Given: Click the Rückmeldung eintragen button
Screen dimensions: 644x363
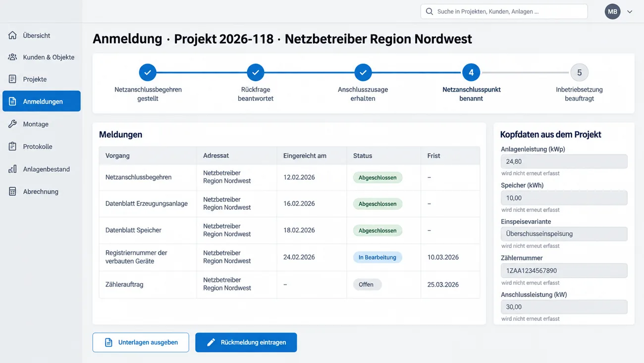Looking at the screenshot, I should click(x=246, y=342).
